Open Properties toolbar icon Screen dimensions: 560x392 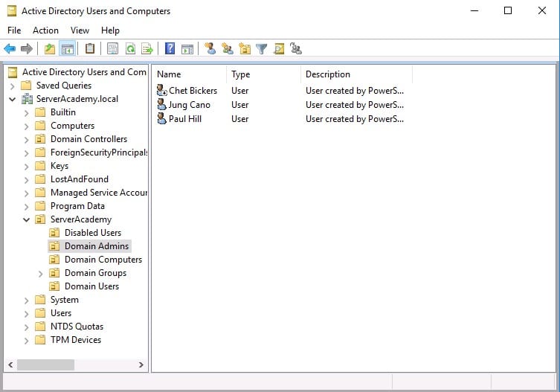[112, 48]
